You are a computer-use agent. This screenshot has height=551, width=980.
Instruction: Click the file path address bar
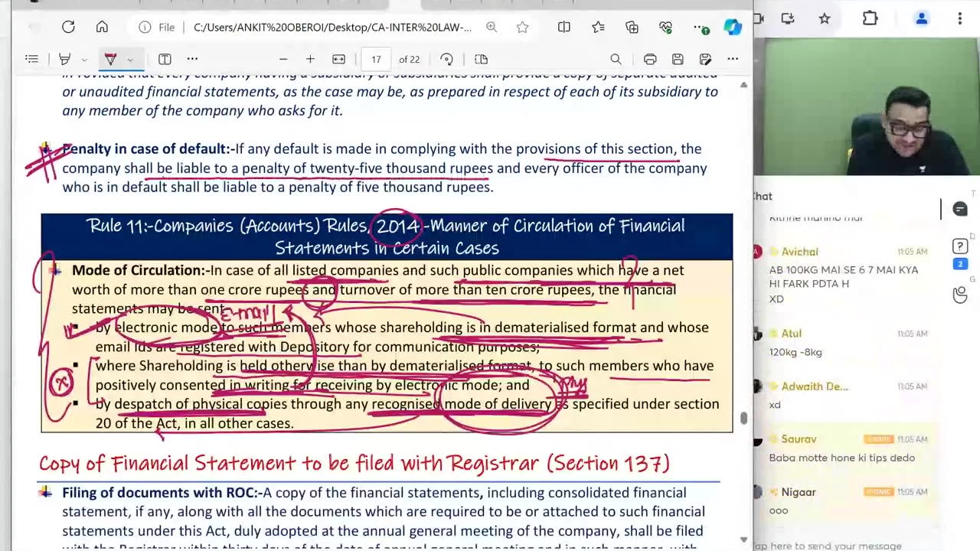click(332, 28)
